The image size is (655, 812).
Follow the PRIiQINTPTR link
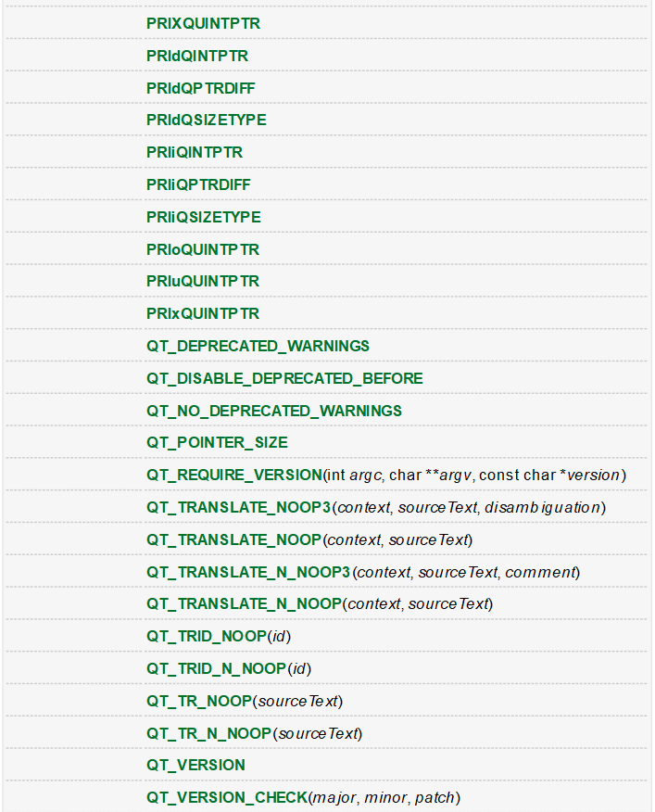pos(195,153)
